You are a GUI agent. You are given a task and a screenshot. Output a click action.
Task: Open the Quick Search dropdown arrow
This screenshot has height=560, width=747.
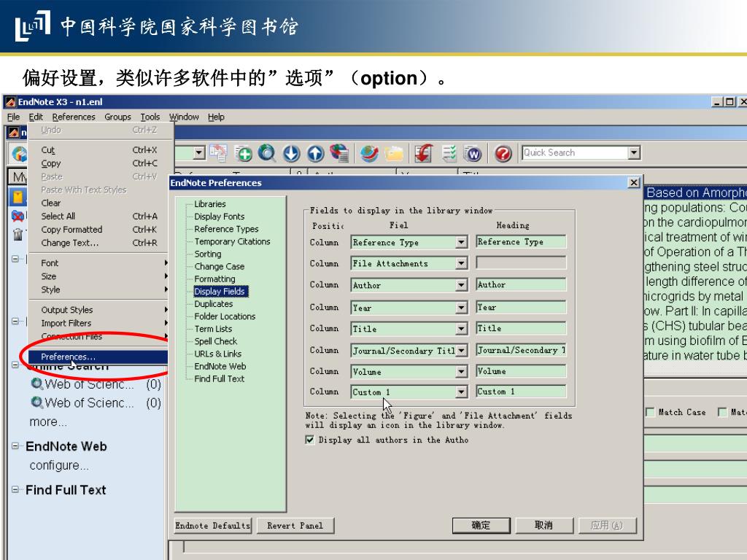click(634, 153)
